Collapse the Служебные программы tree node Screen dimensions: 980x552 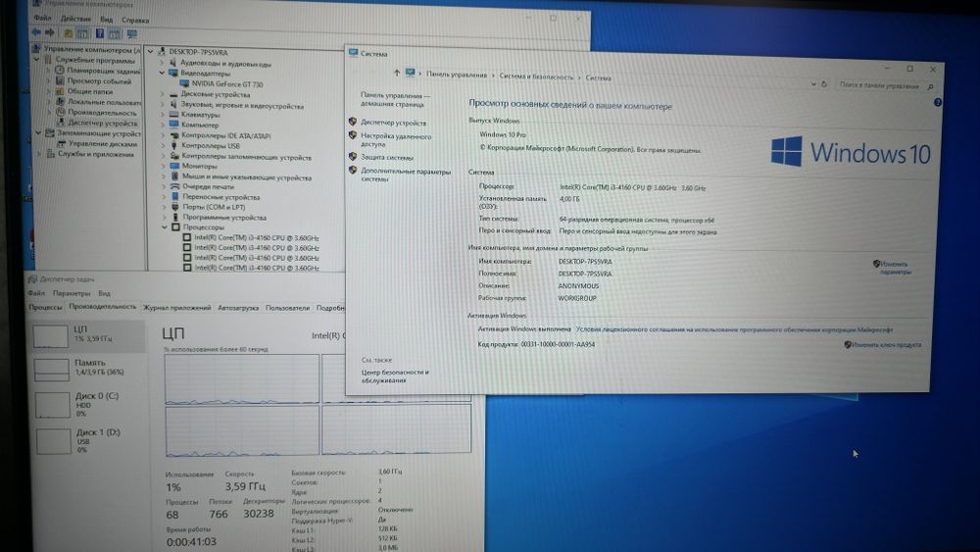coord(37,60)
